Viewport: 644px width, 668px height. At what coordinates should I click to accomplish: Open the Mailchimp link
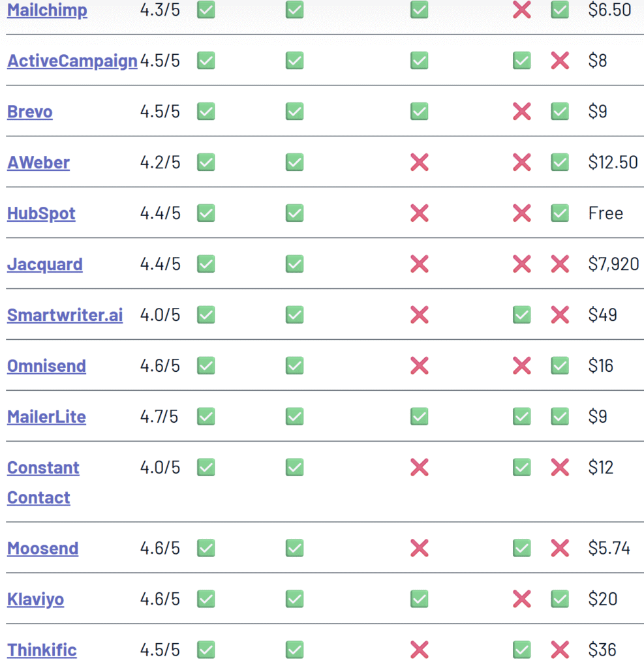[47, 10]
